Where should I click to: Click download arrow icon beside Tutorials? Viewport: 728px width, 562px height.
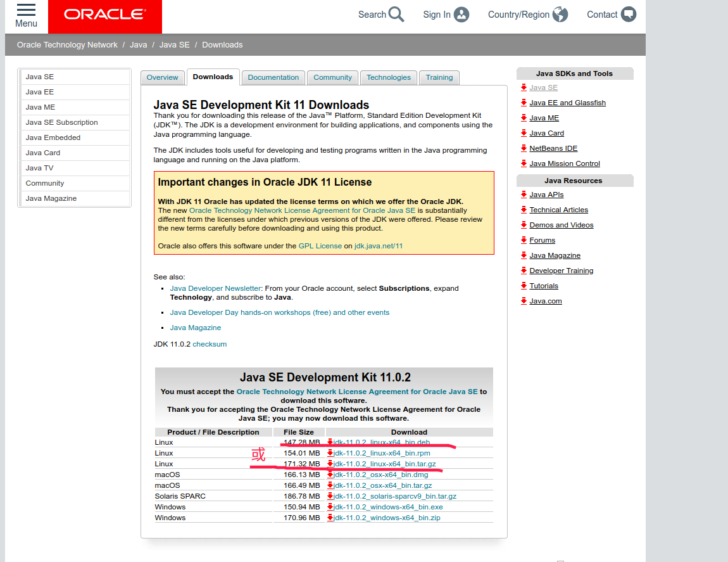point(524,286)
